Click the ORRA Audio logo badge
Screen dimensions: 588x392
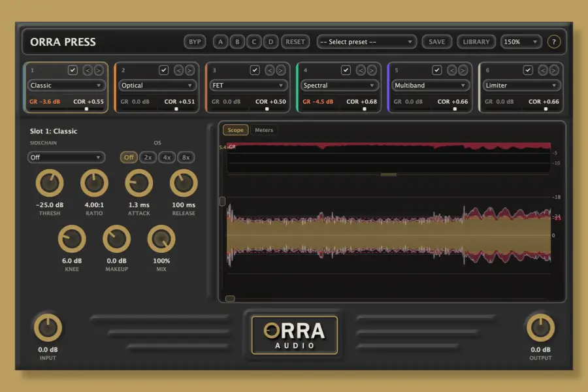pos(295,335)
